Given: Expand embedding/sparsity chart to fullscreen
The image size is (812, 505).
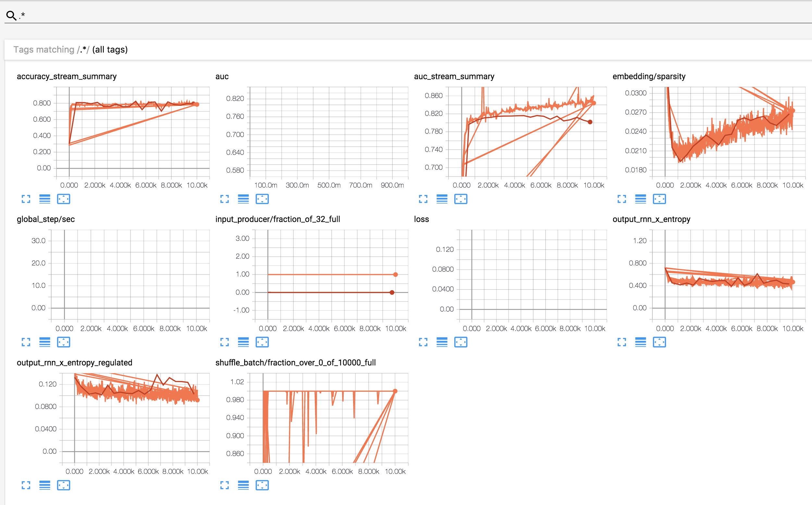Looking at the screenshot, I should coord(622,199).
